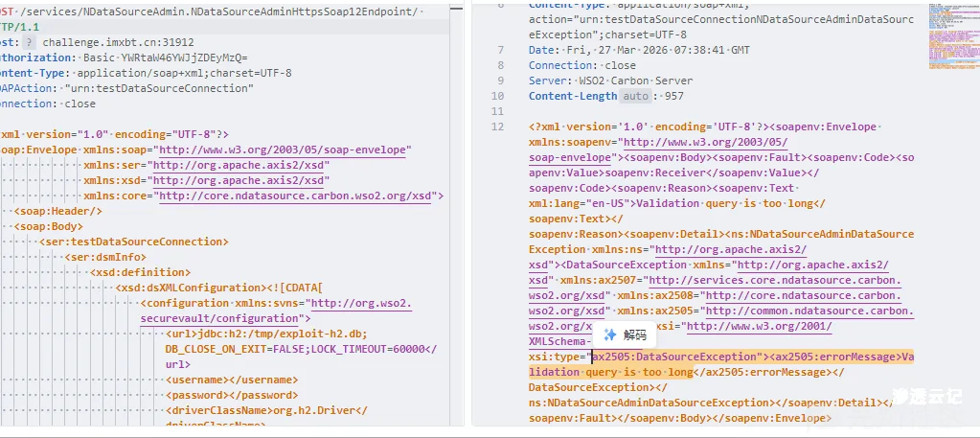Open the xmlns:soap soap-envelope URL in the request
Viewport: 980px width, 438px height.
coord(285,150)
